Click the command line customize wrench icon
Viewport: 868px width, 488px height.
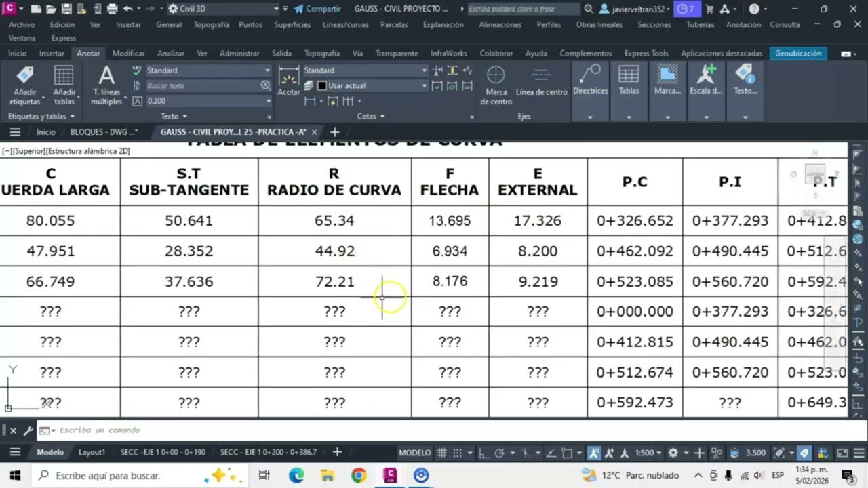tap(28, 430)
